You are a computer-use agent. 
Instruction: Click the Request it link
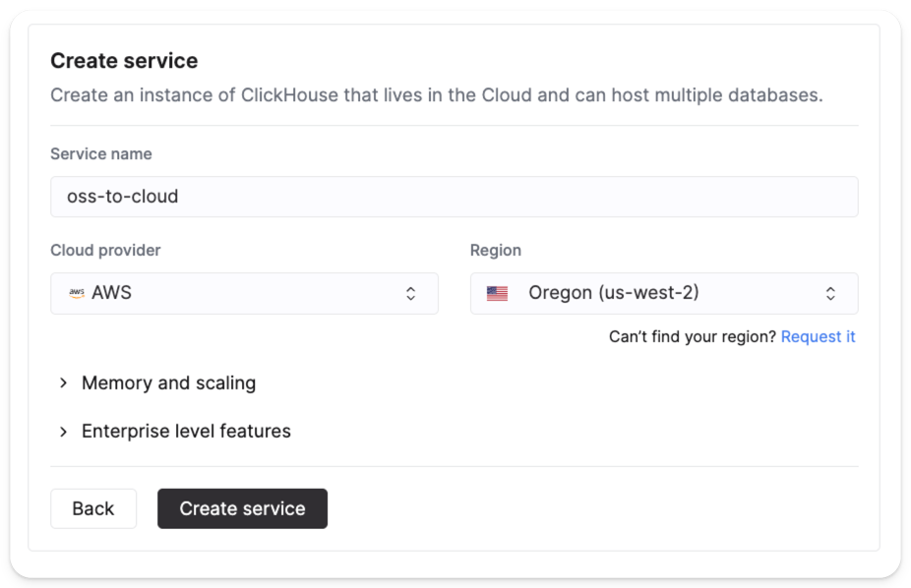point(818,336)
